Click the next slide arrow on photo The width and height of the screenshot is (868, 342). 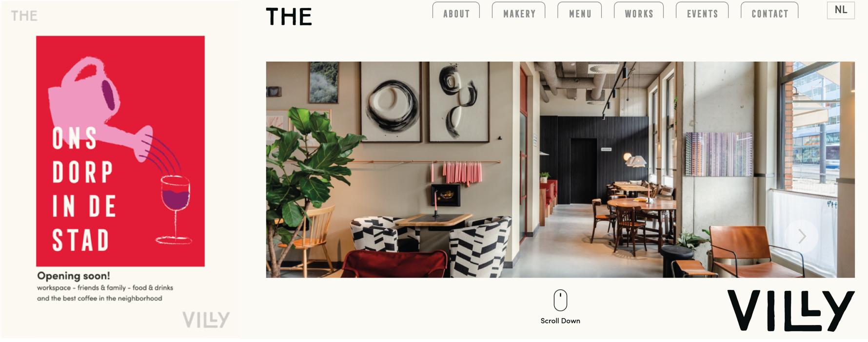click(x=802, y=236)
